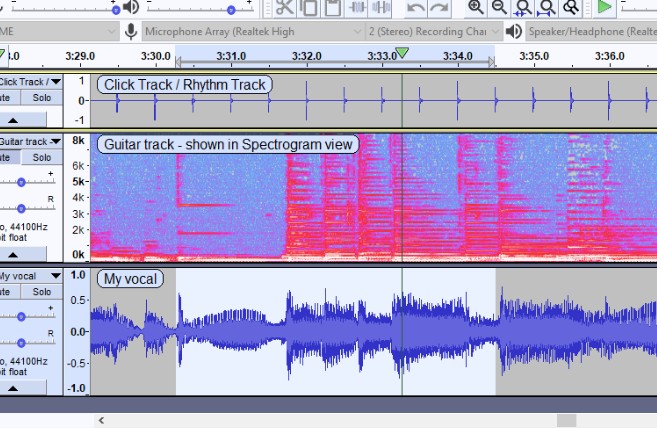Toggle Mute on the Guitar track

(x=9, y=158)
